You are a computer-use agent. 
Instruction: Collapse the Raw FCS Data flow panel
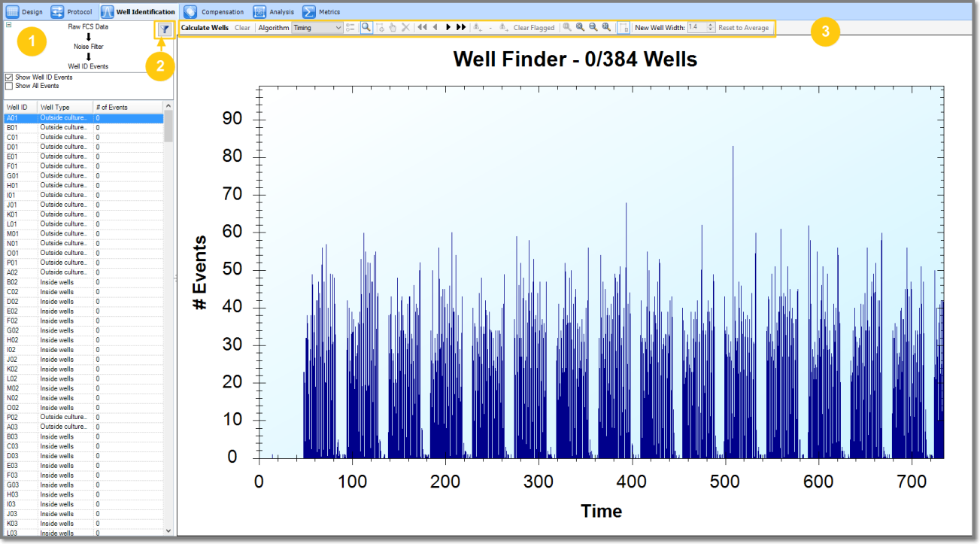point(8,25)
